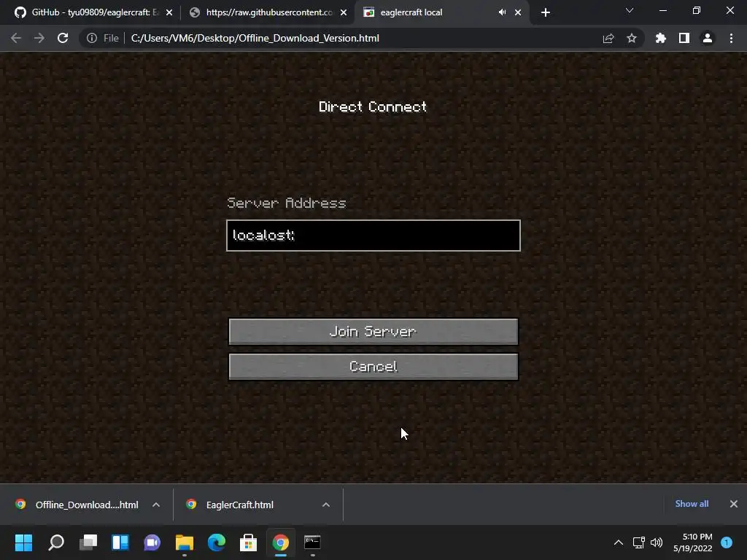Go forward to the next page
This screenshot has width=747, height=560.
click(x=39, y=38)
